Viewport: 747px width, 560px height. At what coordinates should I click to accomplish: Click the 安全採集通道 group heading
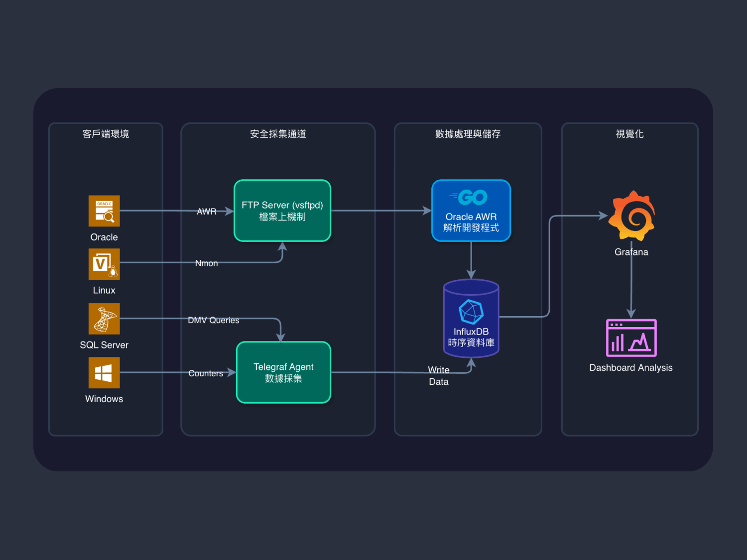coord(278,134)
